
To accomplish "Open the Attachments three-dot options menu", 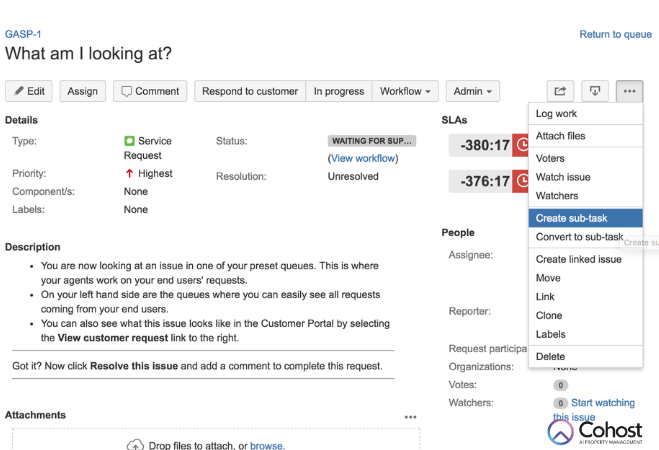I will [410, 417].
